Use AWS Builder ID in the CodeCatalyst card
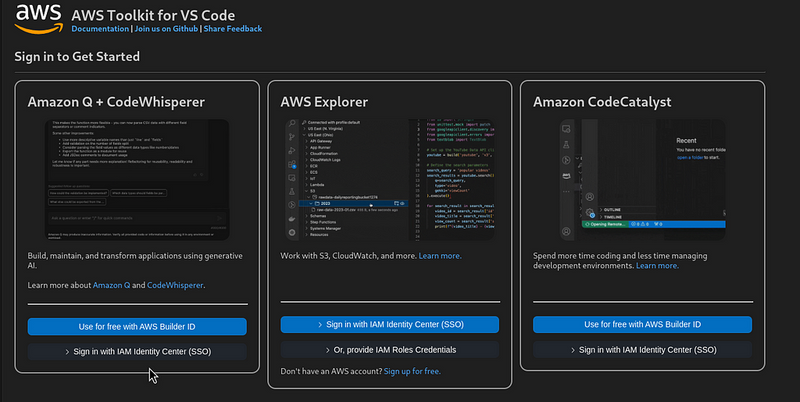Viewport: 800px width, 402px height. pyautogui.click(x=642, y=325)
